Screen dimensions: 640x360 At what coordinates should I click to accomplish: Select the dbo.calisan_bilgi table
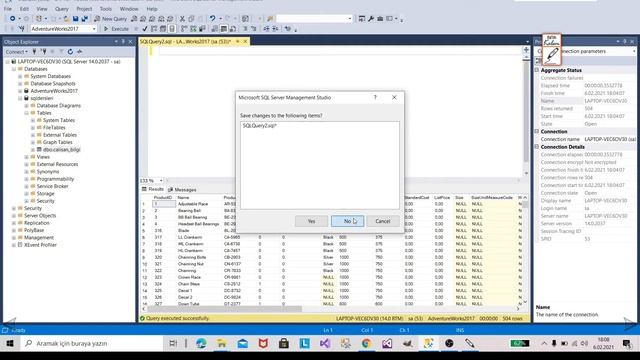61,150
